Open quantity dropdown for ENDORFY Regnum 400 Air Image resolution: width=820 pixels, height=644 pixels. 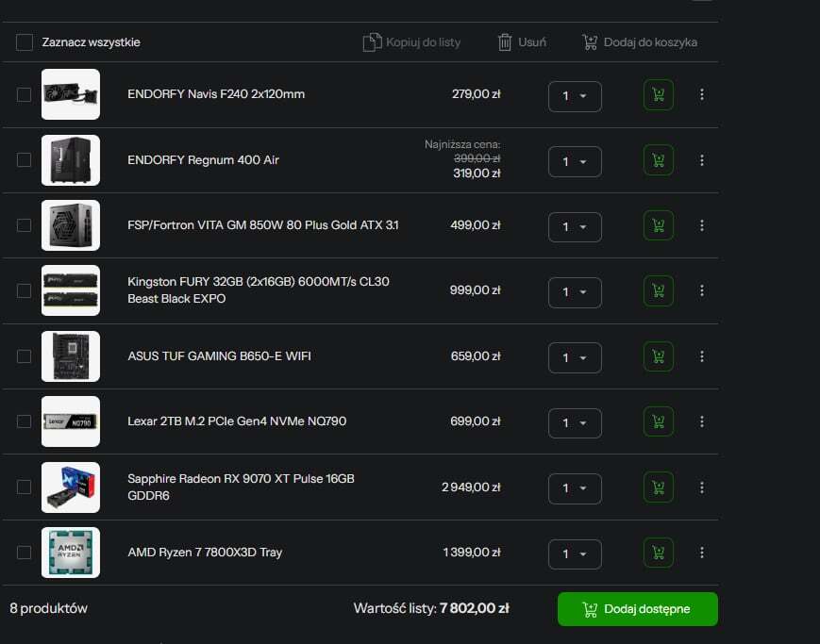pos(574,161)
